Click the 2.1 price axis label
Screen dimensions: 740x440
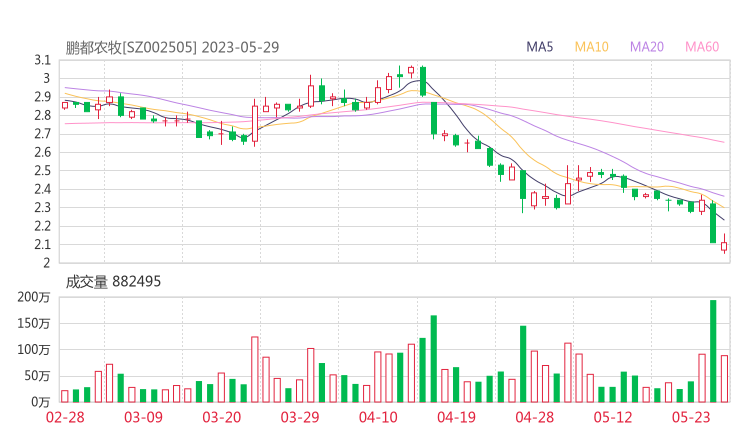coord(42,245)
